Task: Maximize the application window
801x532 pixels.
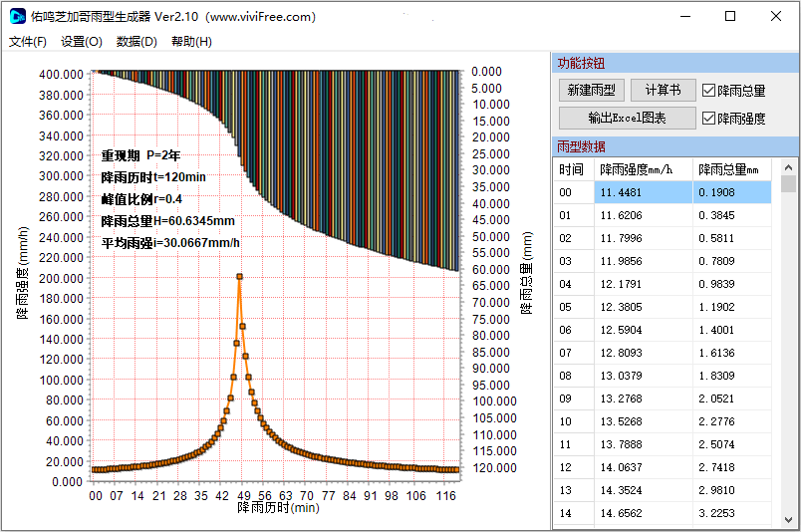Action: (730, 16)
